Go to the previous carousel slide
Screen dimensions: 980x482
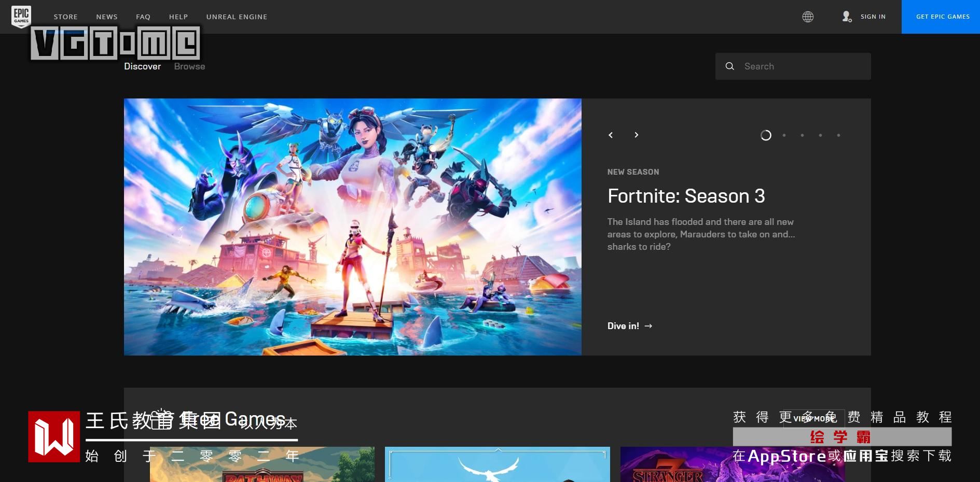(611, 135)
